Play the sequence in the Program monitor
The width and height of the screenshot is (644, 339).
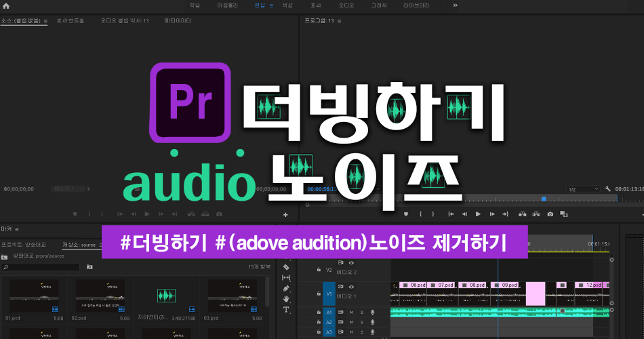[478, 214]
